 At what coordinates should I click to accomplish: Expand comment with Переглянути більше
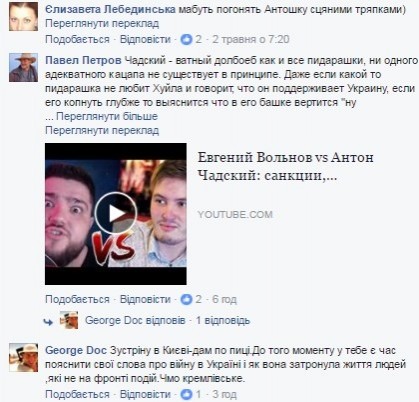click(107, 116)
